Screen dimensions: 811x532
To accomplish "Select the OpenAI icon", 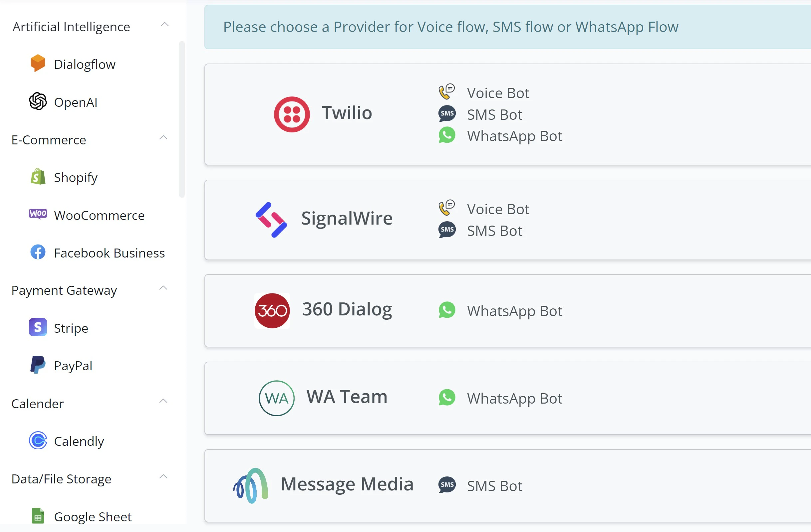I will tap(38, 101).
